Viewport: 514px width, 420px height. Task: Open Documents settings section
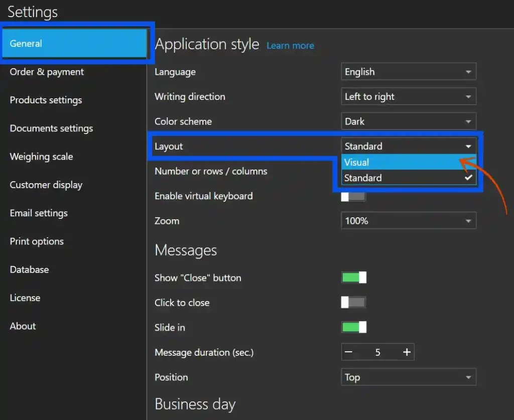click(51, 128)
